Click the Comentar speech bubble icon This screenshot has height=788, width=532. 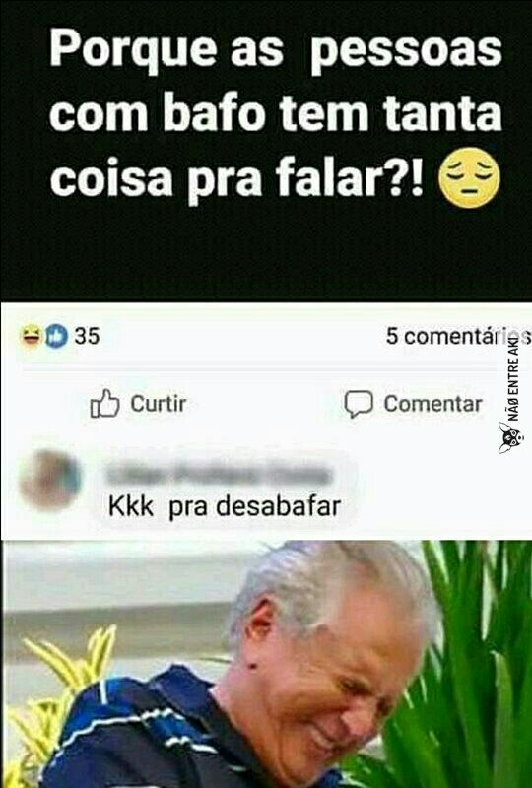pyautogui.click(x=359, y=404)
